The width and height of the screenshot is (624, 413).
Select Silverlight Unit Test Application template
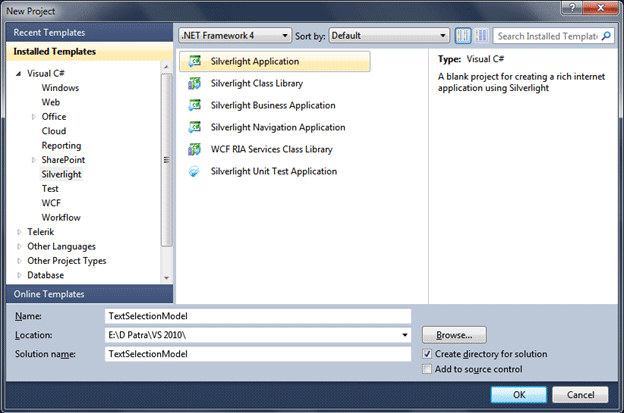coord(274,171)
